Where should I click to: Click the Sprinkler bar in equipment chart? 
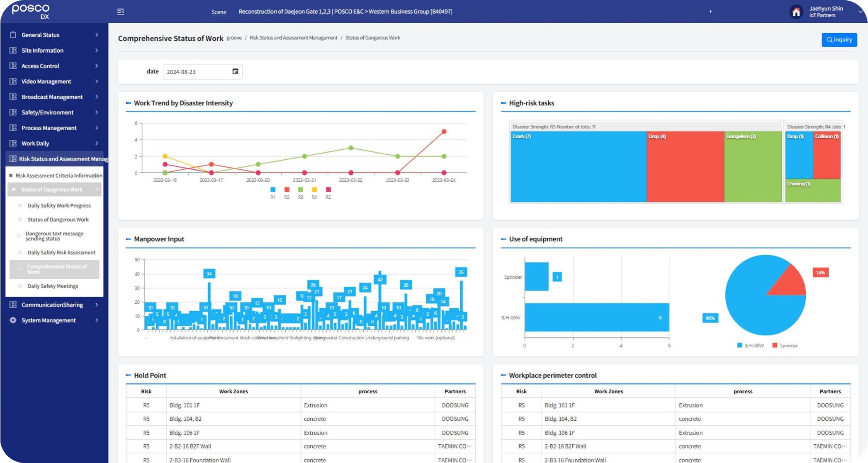(537, 276)
